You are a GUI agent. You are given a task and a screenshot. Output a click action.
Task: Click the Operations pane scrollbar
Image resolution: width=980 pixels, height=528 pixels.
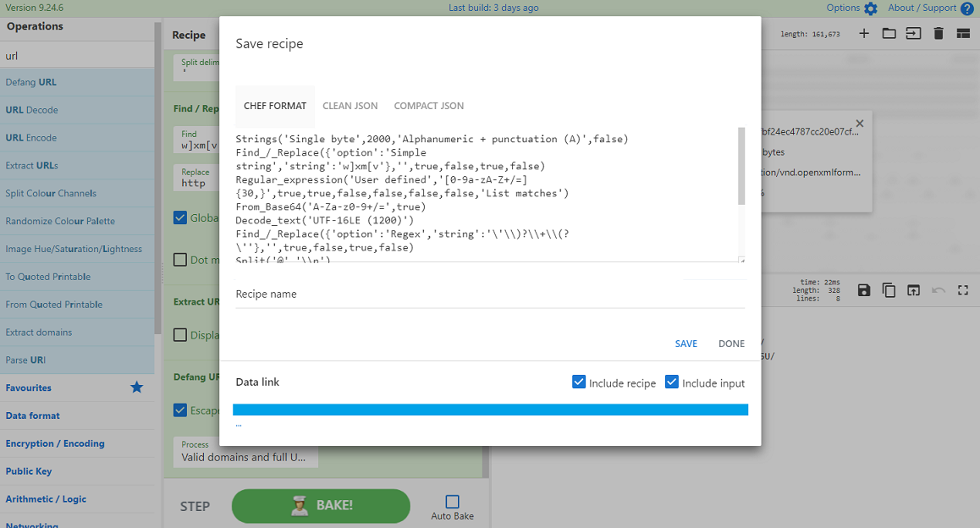pos(158,178)
